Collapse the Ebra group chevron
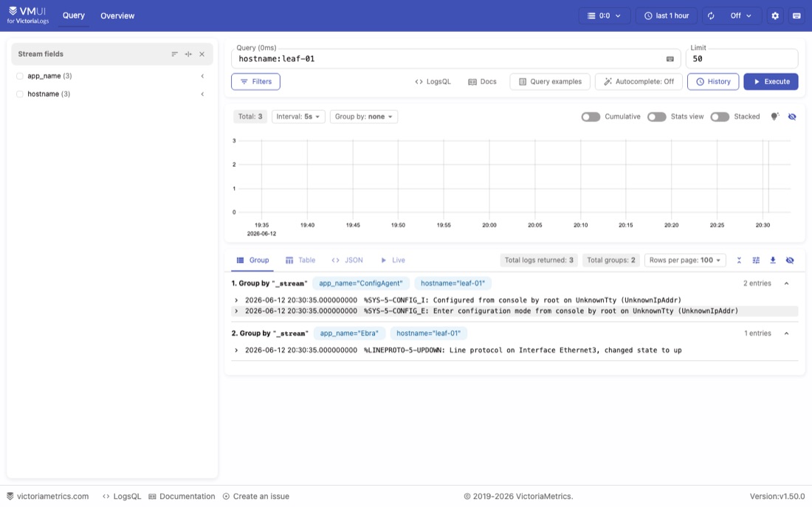This screenshot has width=812, height=507. point(787,334)
